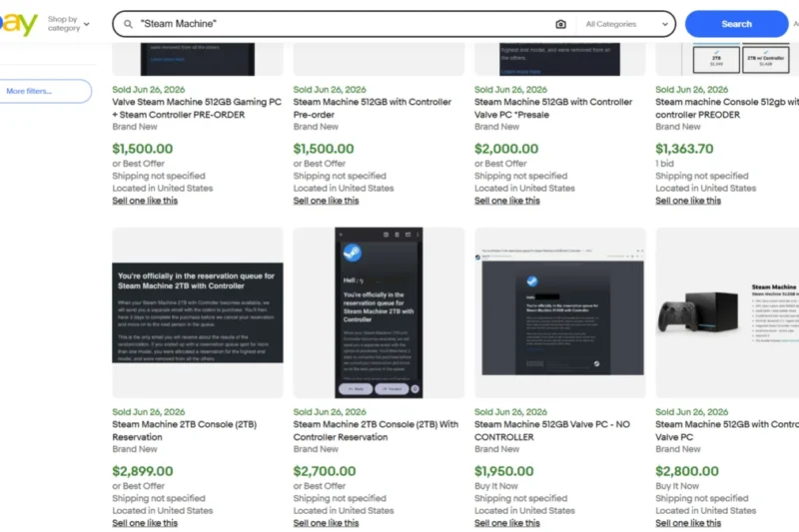799x532 pixels.
Task: Open phone screenshot thumbnail for $2,700.00 listing
Action: click(379, 312)
